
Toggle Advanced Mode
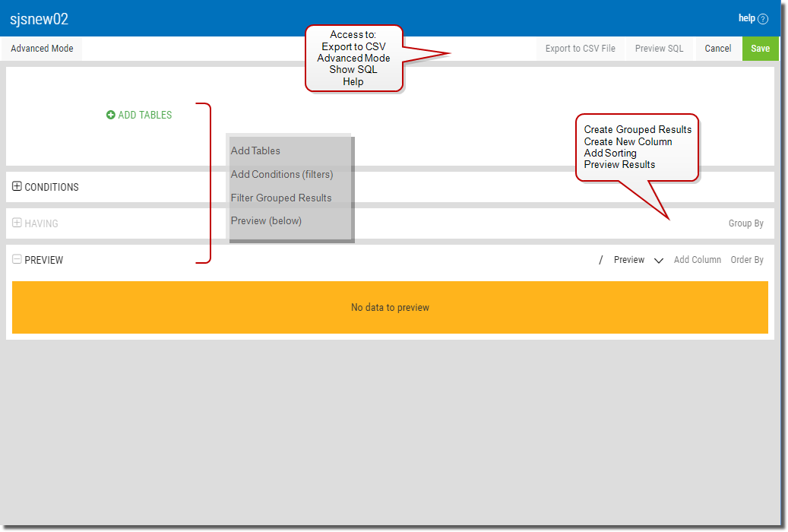coord(42,49)
